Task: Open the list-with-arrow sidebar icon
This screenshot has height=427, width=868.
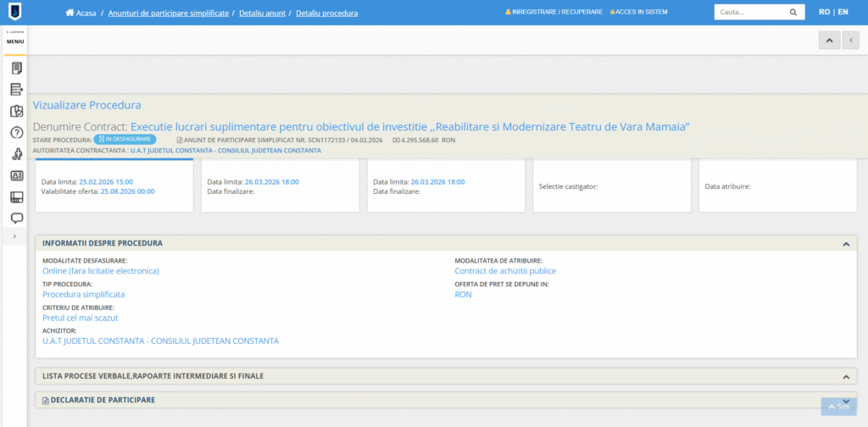Action: 16,89
